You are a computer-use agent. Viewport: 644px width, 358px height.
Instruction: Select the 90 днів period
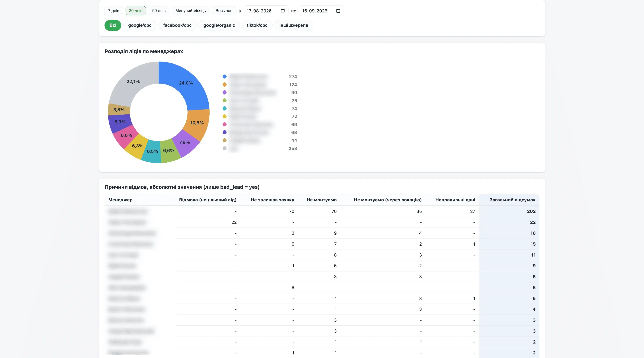(159, 11)
